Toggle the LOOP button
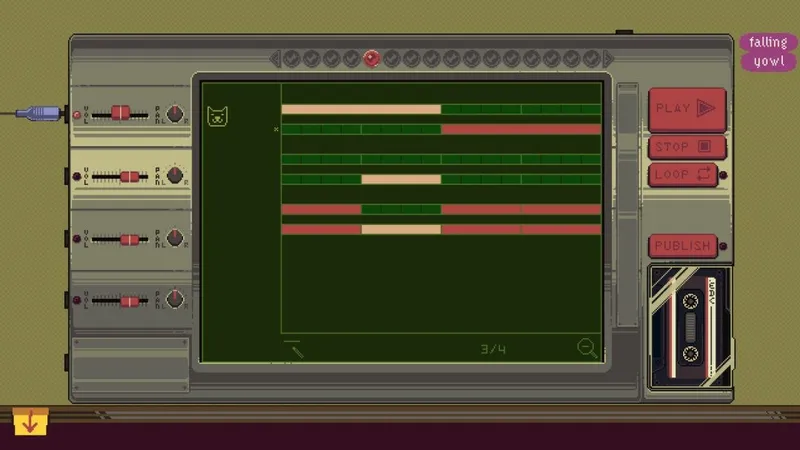The height and width of the screenshot is (450, 800). 683,174
